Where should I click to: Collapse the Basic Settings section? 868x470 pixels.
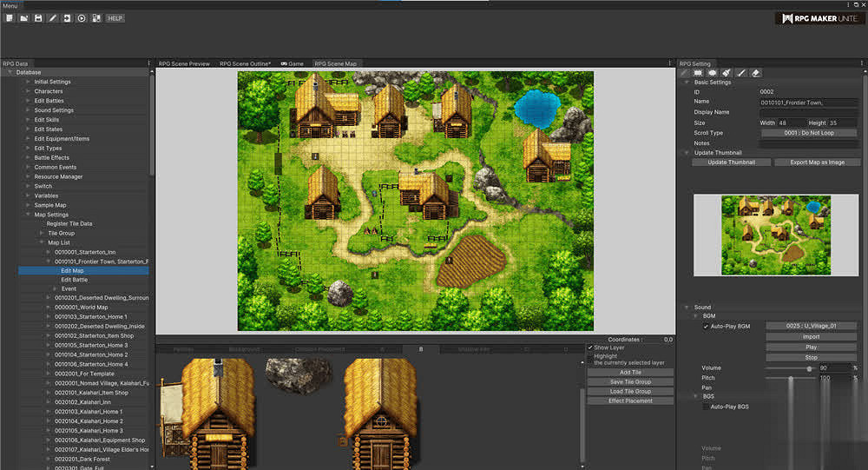[688, 83]
